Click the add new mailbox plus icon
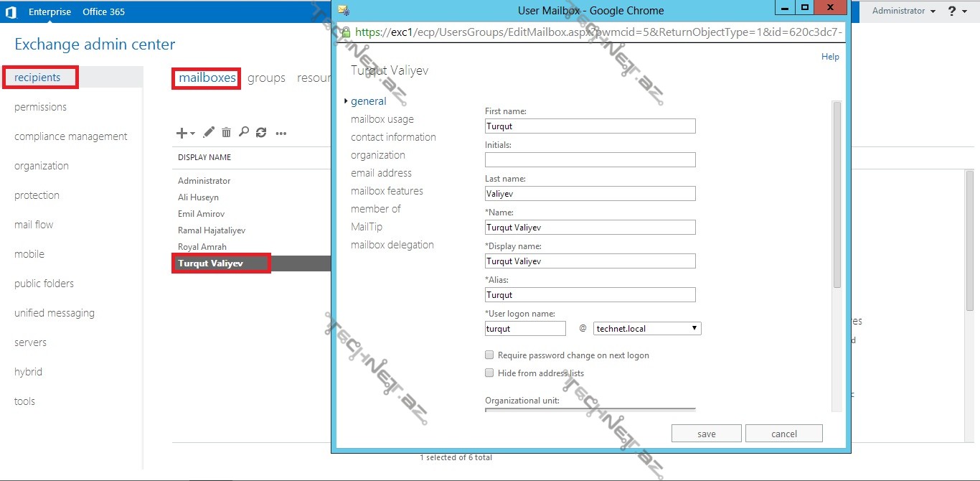This screenshot has width=980, height=481. [x=182, y=133]
